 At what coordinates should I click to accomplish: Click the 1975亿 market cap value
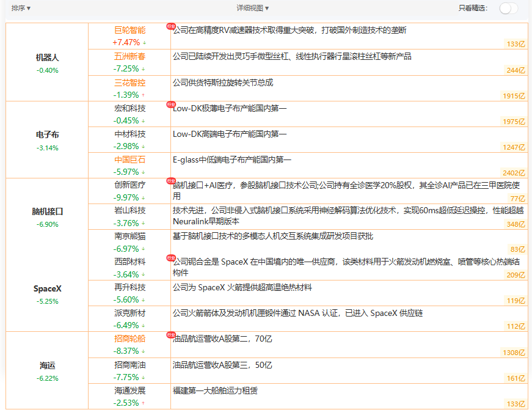[x=514, y=122]
